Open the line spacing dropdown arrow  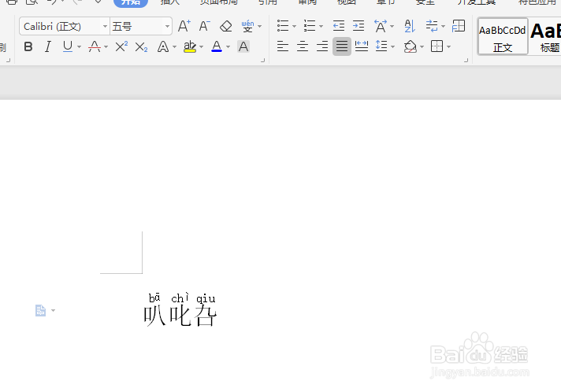393,46
